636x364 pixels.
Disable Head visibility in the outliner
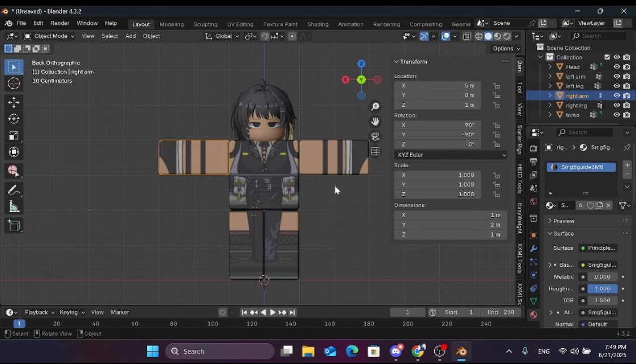click(617, 67)
